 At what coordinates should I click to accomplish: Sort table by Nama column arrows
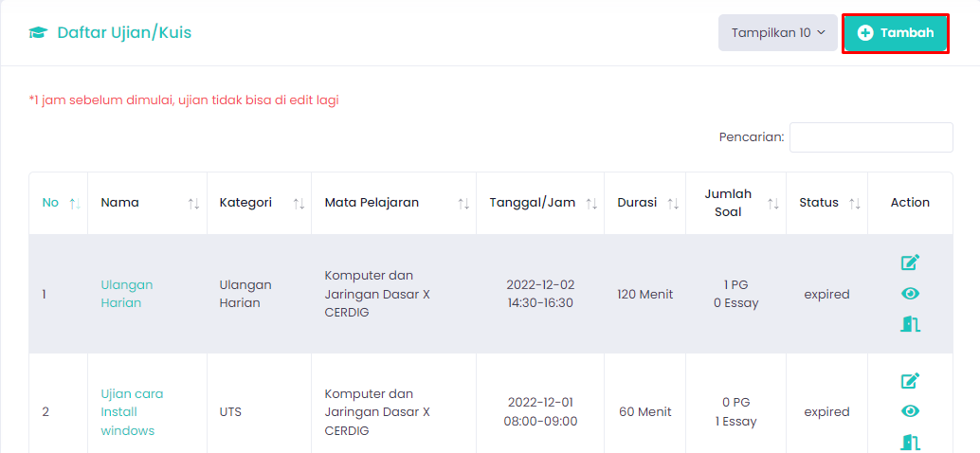click(x=193, y=203)
